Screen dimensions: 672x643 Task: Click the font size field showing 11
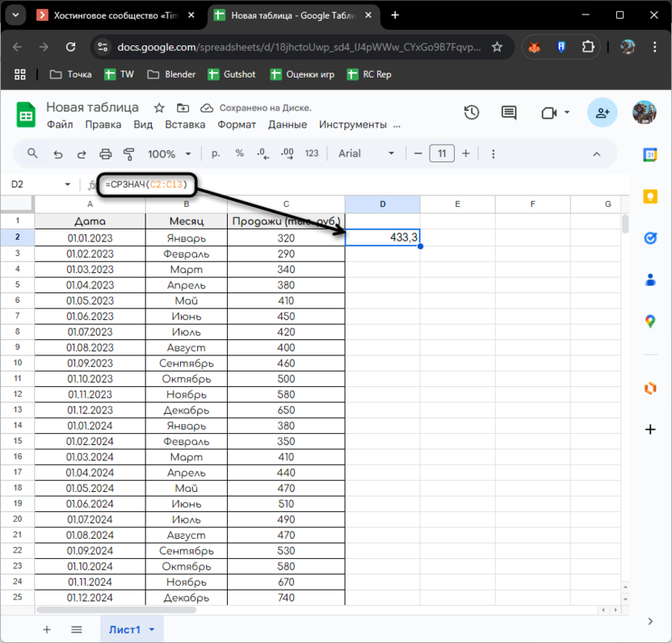click(442, 153)
